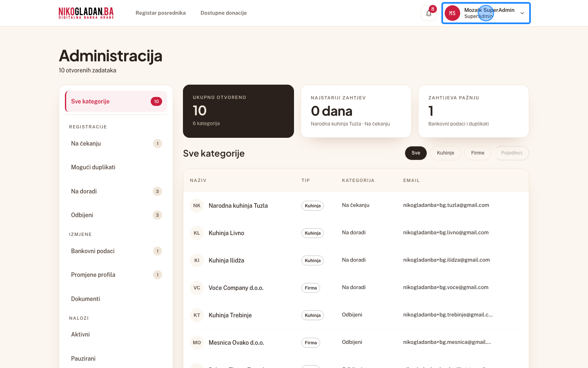The image size is (588, 368).
Task: Click the NK avatar for Narodna kuhinja Tuzla
Action: point(197,206)
